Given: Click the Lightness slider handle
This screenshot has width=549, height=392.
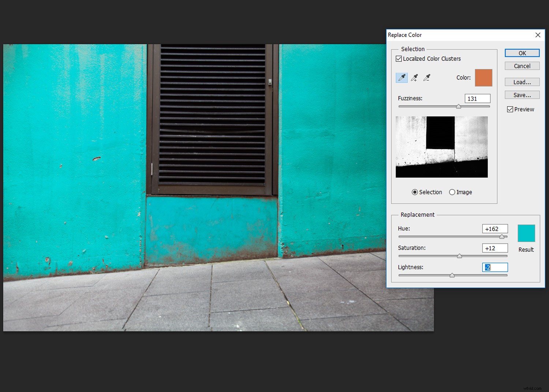Looking at the screenshot, I should (x=452, y=275).
